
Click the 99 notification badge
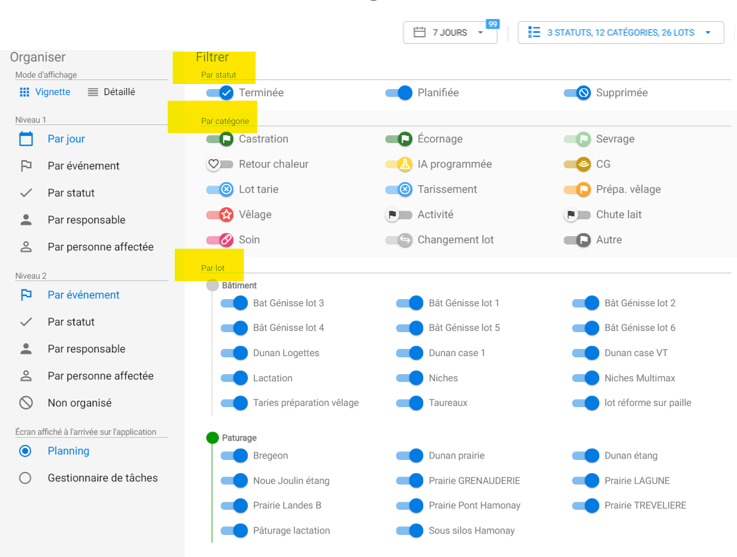pyautogui.click(x=492, y=24)
